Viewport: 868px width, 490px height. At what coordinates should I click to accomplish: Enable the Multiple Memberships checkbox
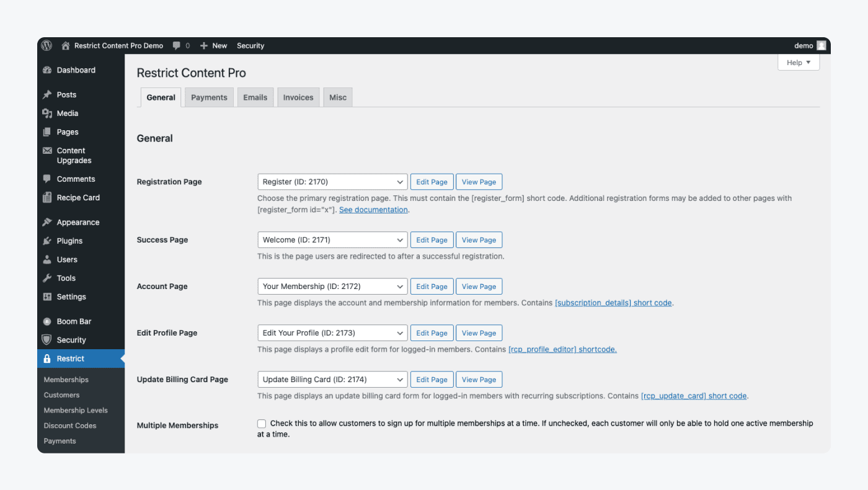262,423
